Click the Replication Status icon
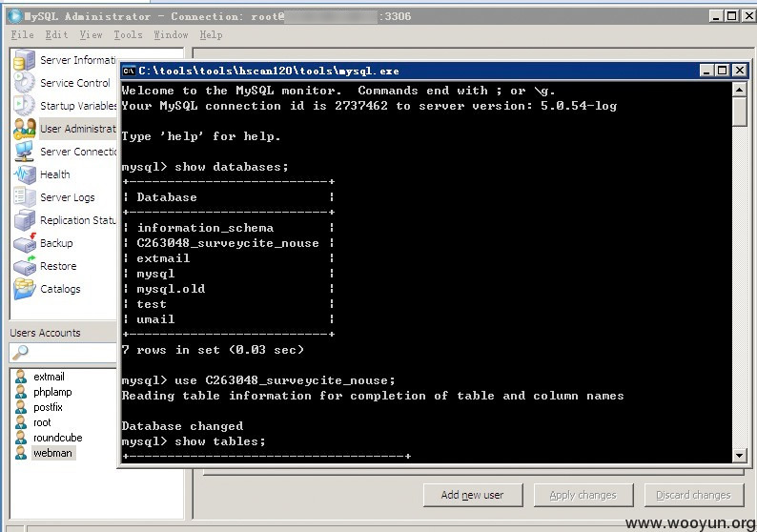757x532 pixels. tap(24, 219)
